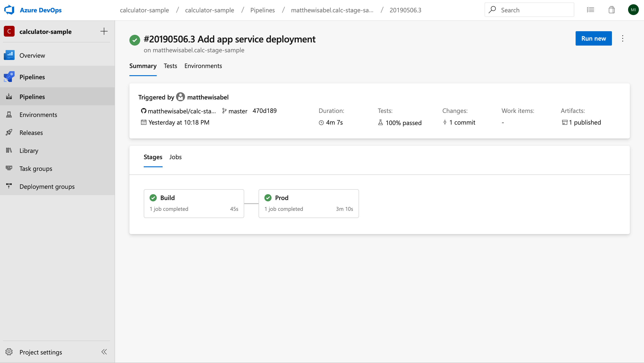Open the Azure DevOps home link

point(41,10)
